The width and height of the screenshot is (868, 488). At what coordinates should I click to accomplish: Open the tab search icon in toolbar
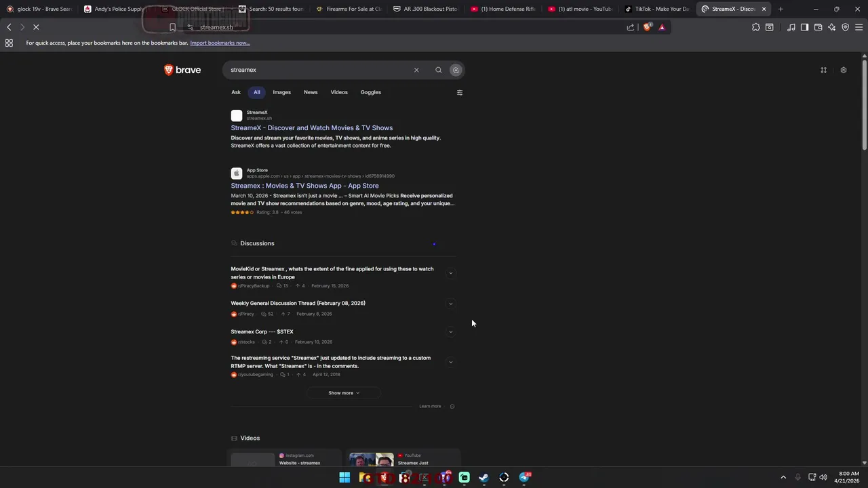coord(770,27)
